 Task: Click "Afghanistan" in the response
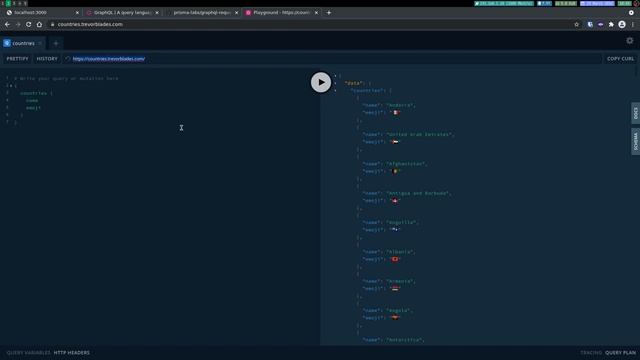(x=406, y=164)
